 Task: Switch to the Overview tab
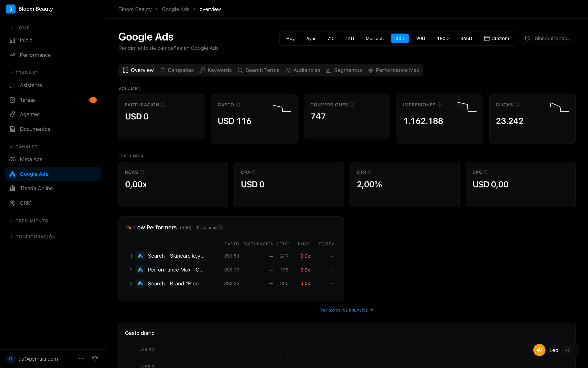pyautogui.click(x=138, y=70)
